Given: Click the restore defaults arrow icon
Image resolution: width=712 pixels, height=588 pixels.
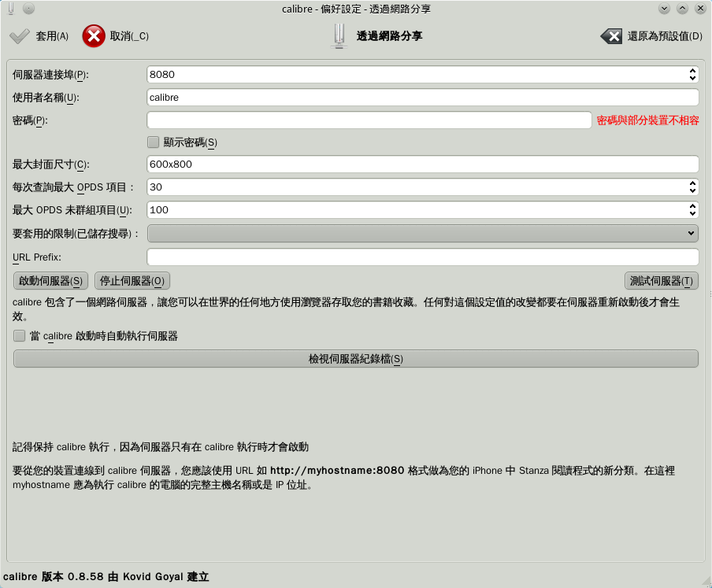Looking at the screenshot, I should point(611,36).
